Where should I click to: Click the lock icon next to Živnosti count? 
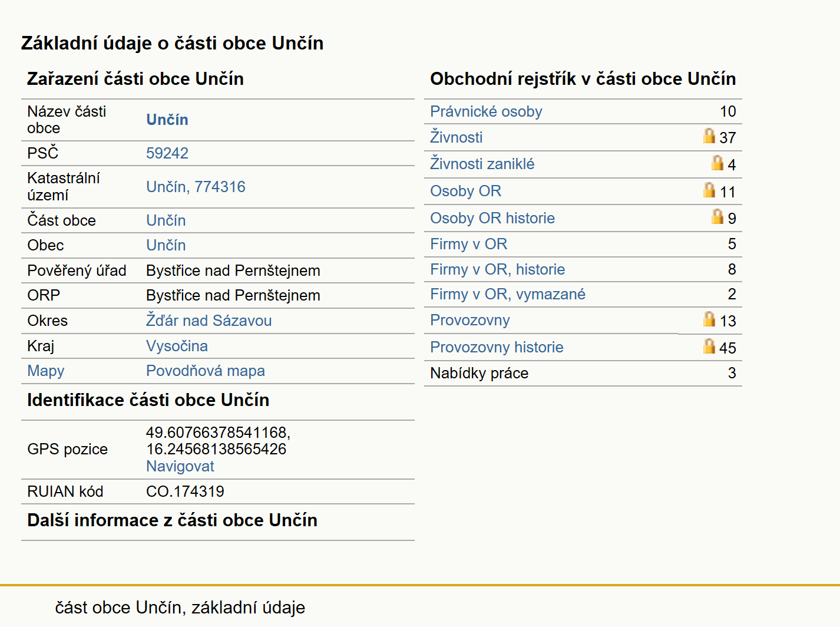pyautogui.click(x=709, y=136)
